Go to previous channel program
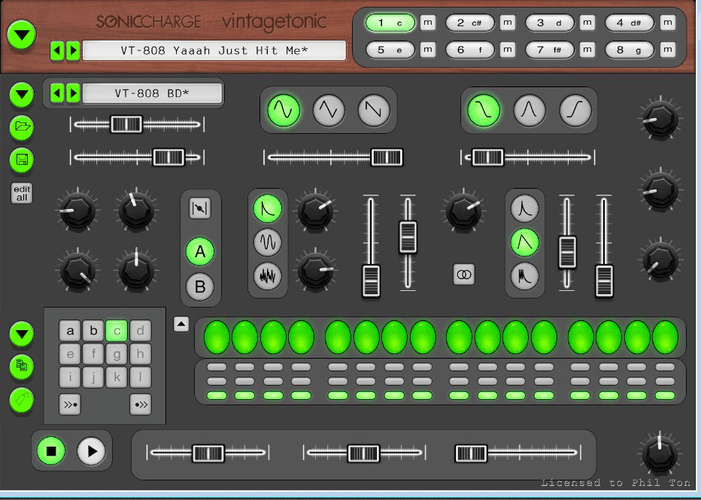The image size is (701, 500). [x=57, y=93]
